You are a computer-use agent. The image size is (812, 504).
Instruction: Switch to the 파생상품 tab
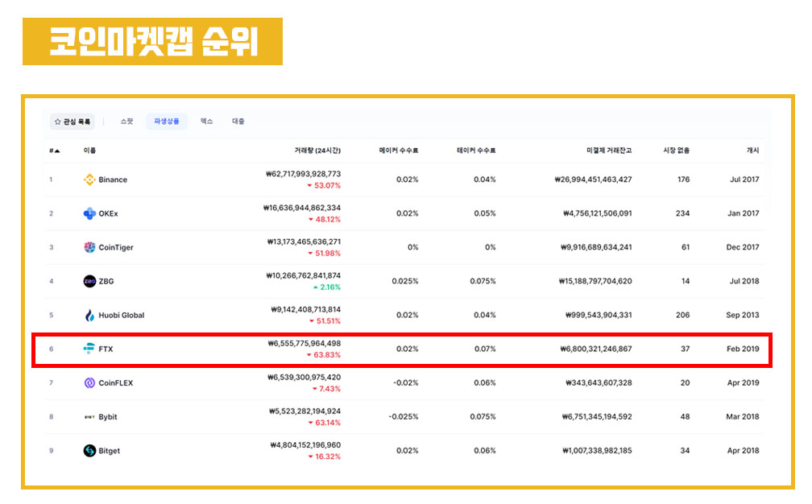click(x=167, y=122)
